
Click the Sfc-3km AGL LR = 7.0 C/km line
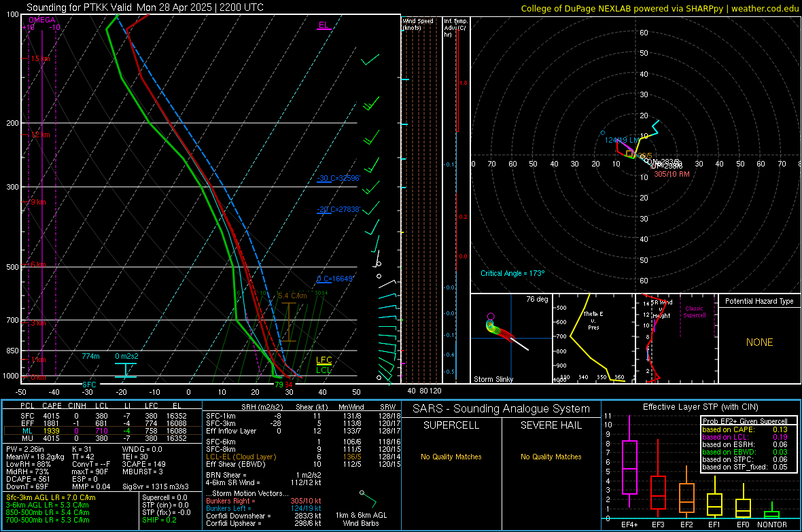pyautogui.click(x=51, y=497)
